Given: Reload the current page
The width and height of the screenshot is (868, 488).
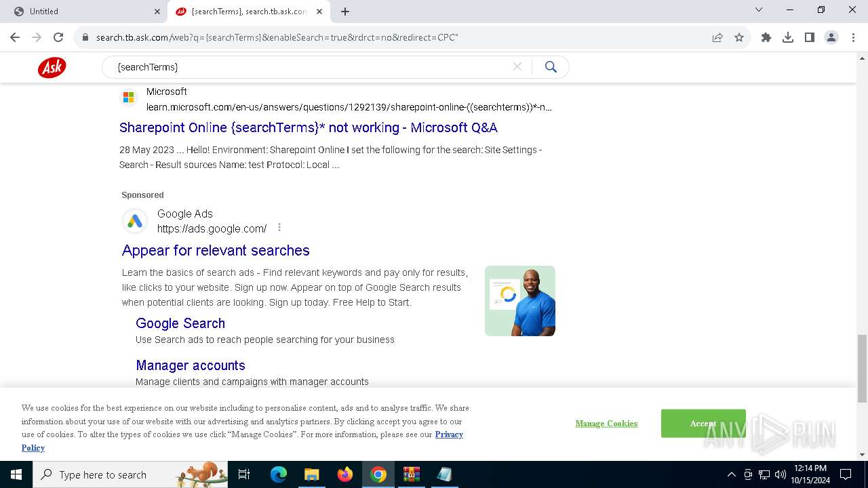Looking at the screenshot, I should 58,37.
